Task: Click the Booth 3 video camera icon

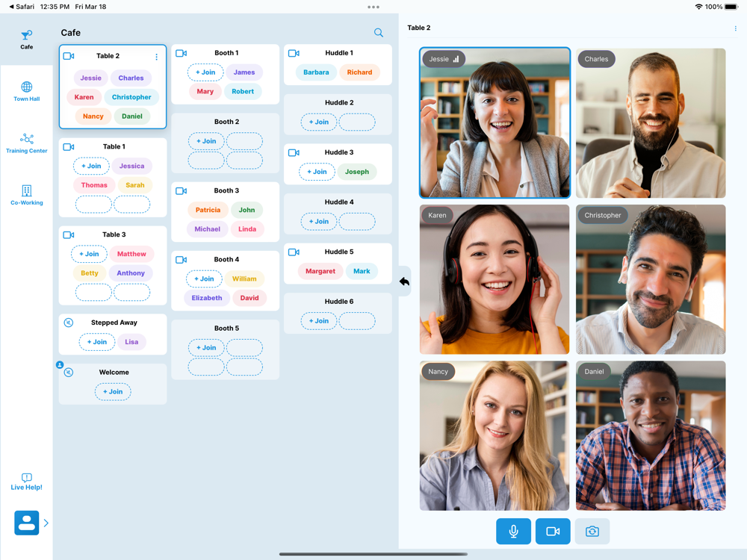Action: pos(181,191)
